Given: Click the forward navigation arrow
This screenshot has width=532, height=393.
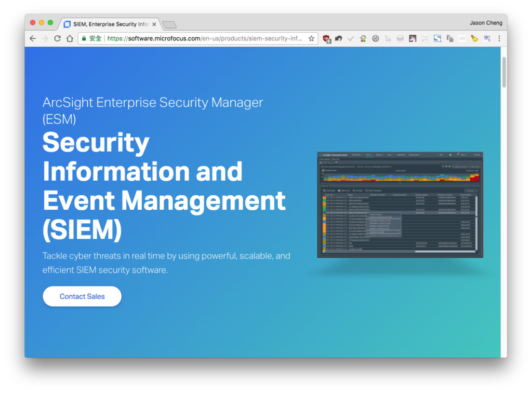Looking at the screenshot, I should [x=45, y=38].
